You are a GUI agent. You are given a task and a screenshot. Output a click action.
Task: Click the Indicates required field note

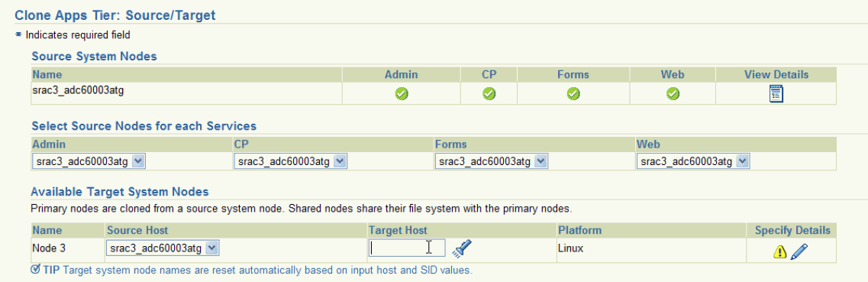(x=78, y=35)
